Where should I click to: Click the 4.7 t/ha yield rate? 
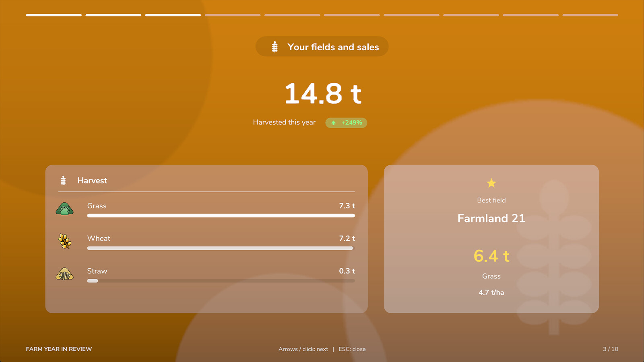pyautogui.click(x=491, y=292)
